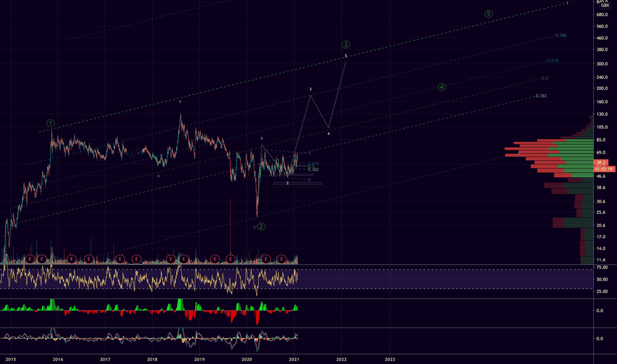Click the 2020 label on time axis
617x364 pixels.
tap(247, 359)
